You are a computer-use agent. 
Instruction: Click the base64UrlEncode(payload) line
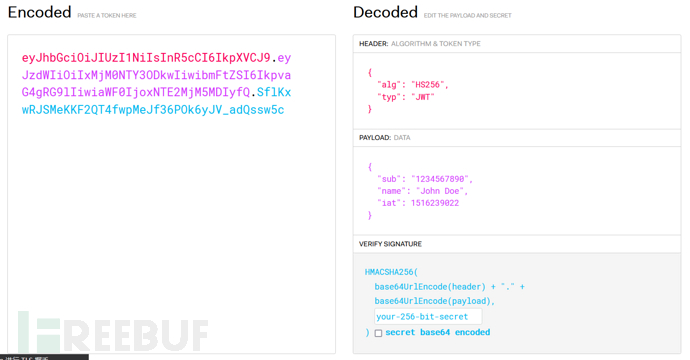435,301
